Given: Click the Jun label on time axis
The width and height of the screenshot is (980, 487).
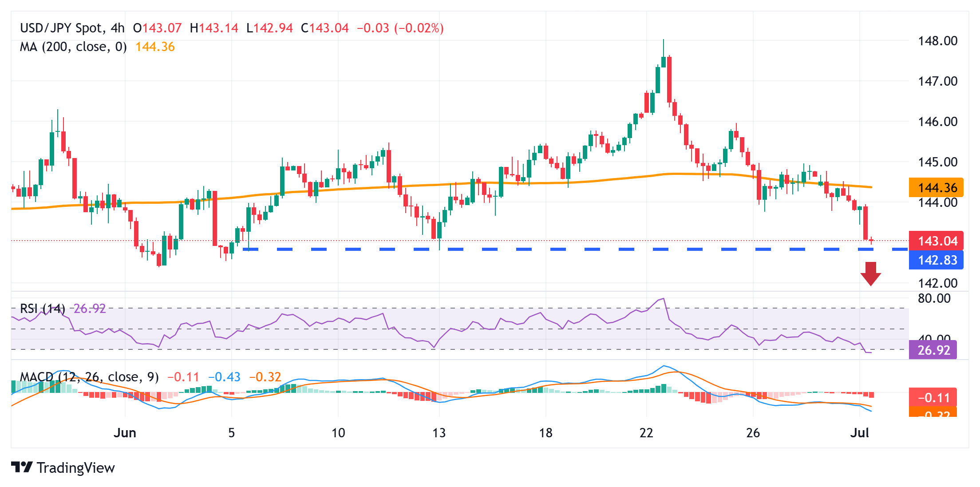Looking at the screenshot, I should (x=125, y=432).
